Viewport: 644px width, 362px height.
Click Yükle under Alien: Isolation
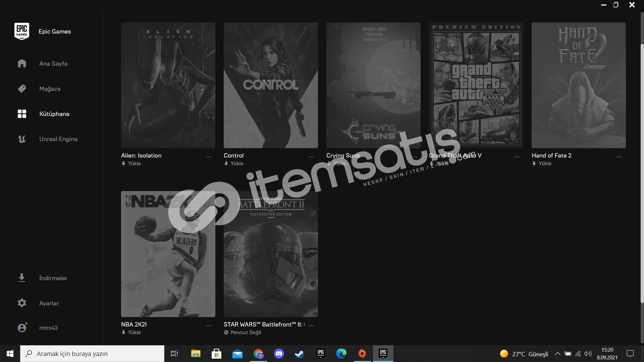(x=131, y=164)
